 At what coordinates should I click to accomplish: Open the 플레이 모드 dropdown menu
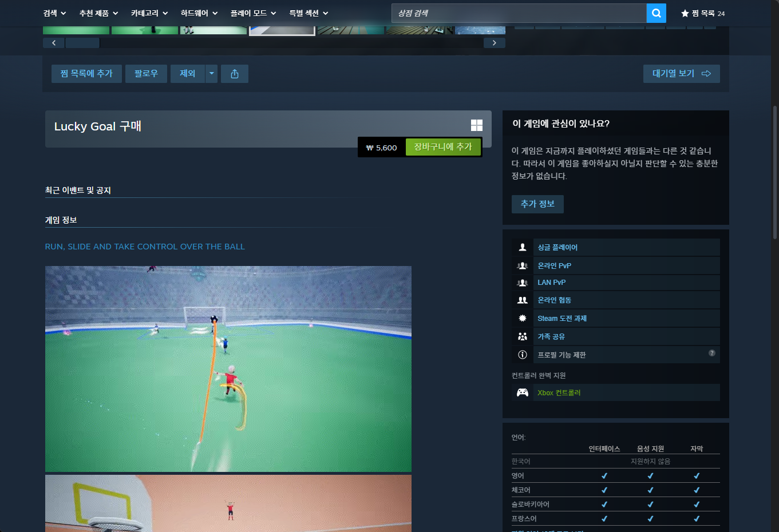pos(254,13)
